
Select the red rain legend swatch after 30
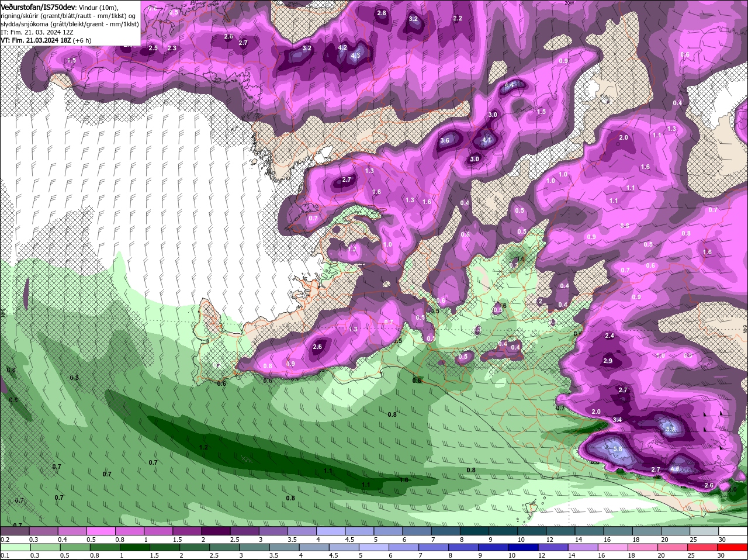pyautogui.click(x=733, y=547)
